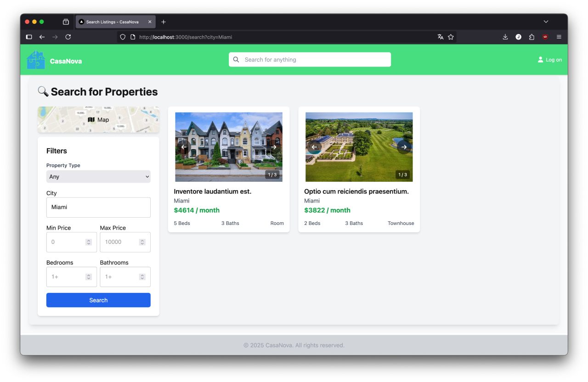Show previous photo on Inventore laudantium listing
Viewport: 588px width, 382px height.
(184, 147)
